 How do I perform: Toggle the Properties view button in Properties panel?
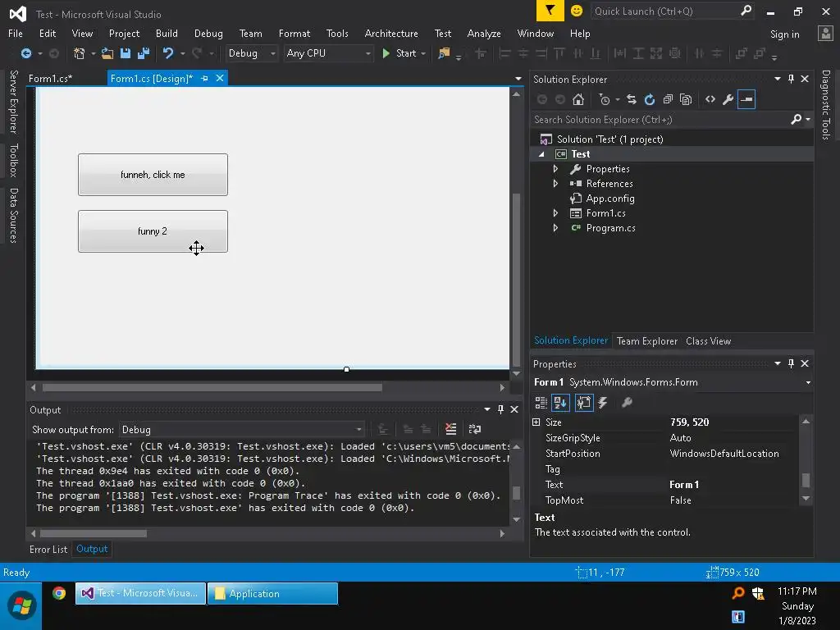(584, 402)
